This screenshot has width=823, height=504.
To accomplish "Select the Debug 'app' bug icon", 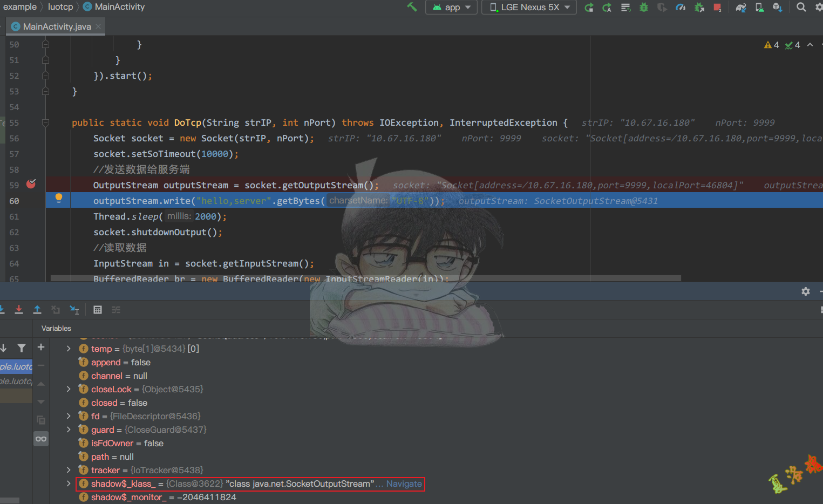I will tap(644, 7).
